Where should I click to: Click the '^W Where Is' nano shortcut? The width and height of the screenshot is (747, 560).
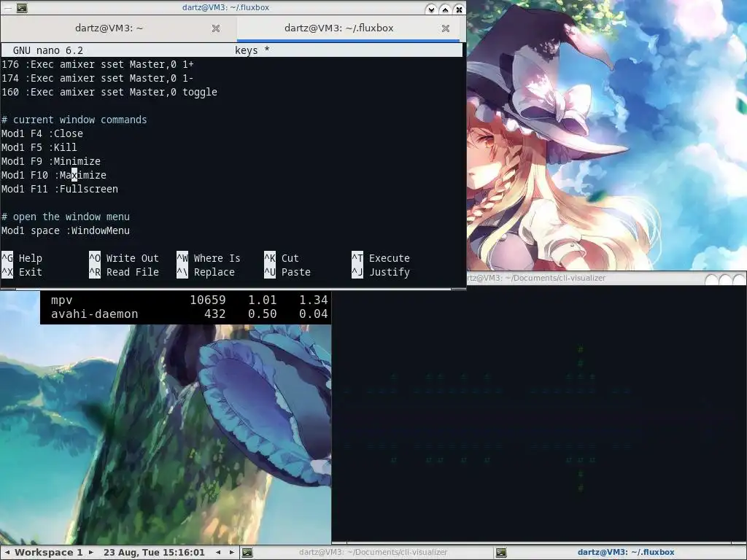point(209,258)
